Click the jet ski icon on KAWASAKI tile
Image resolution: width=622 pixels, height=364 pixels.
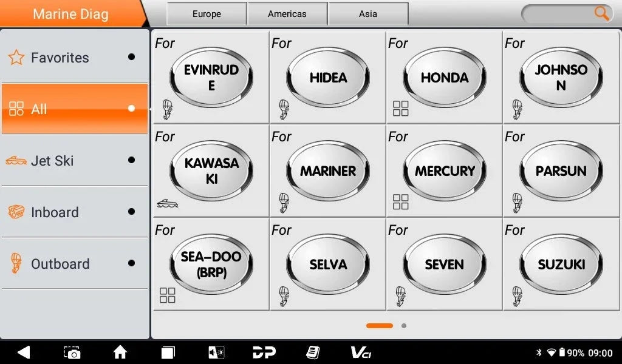pos(168,204)
